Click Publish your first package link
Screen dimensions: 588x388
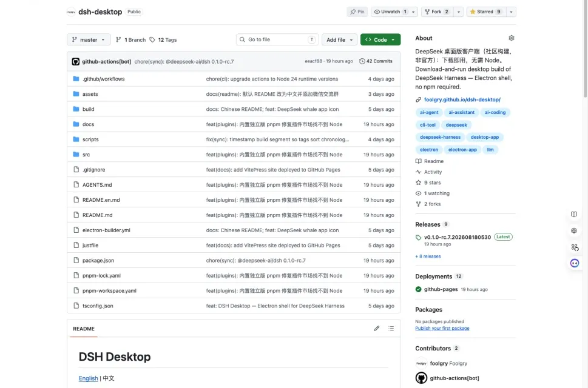[x=442, y=328]
